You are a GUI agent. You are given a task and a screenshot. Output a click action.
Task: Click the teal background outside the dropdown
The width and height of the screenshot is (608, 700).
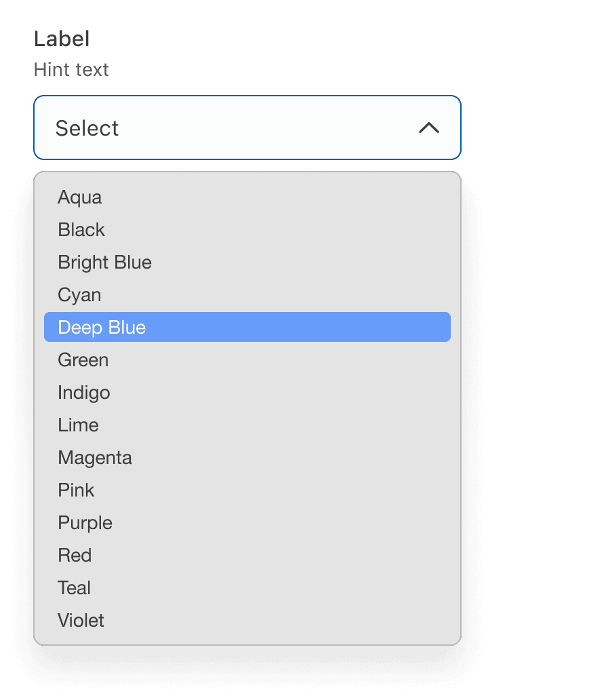click(x=535, y=339)
